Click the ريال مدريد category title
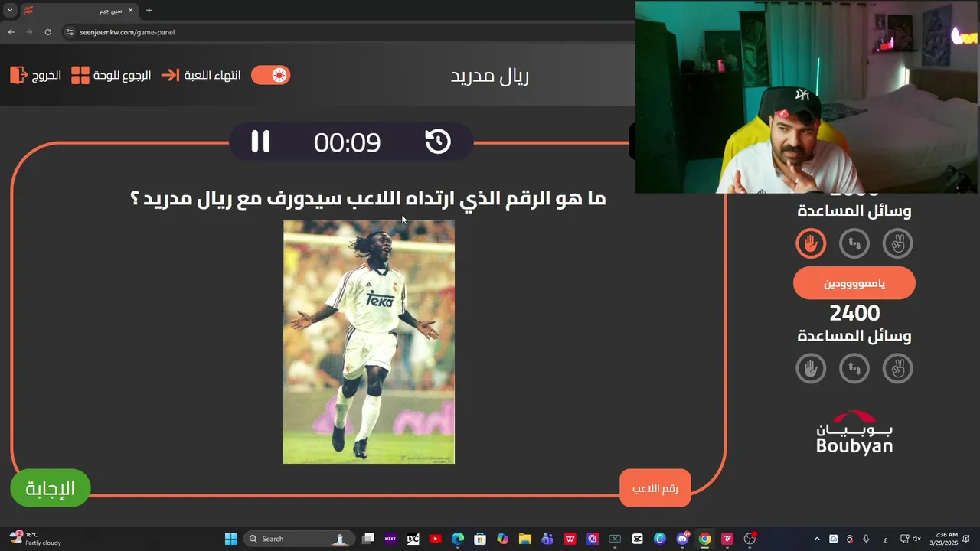The width and height of the screenshot is (980, 551). coord(490,76)
